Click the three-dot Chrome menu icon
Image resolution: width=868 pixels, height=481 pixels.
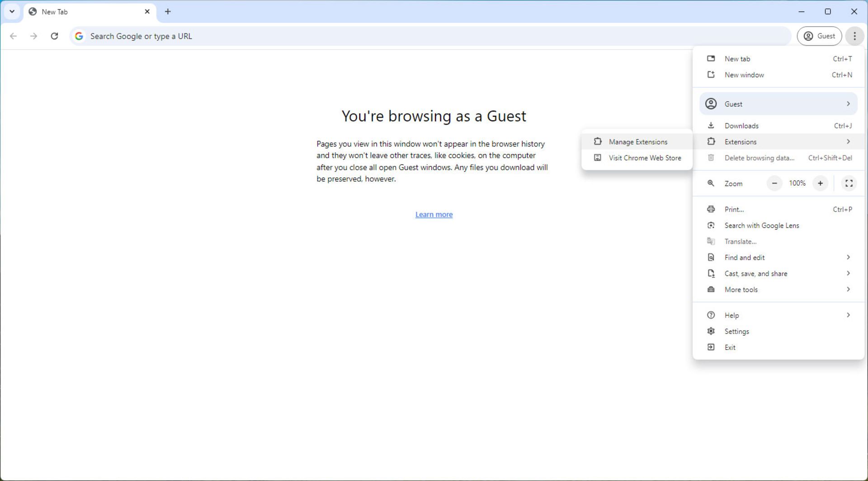coord(854,36)
